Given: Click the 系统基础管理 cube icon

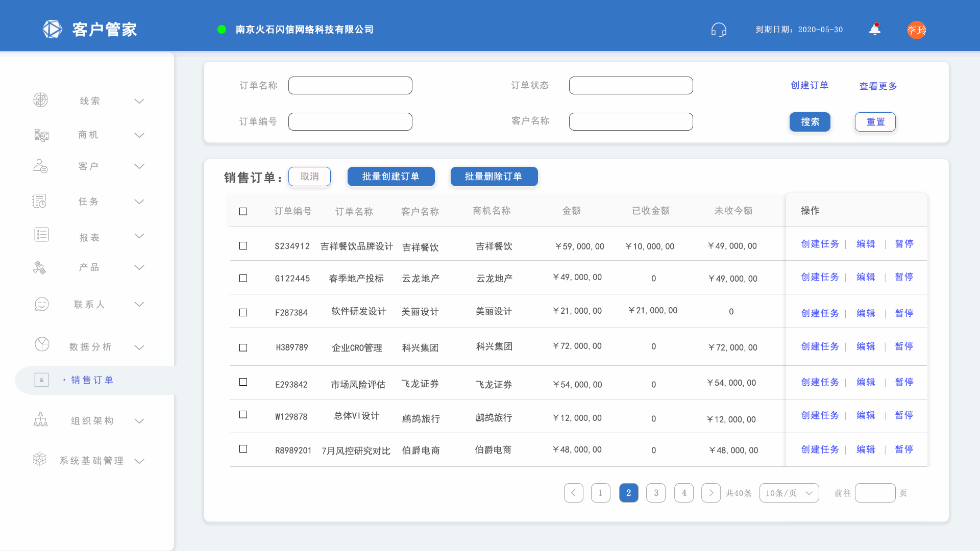Looking at the screenshot, I should 39,459.
